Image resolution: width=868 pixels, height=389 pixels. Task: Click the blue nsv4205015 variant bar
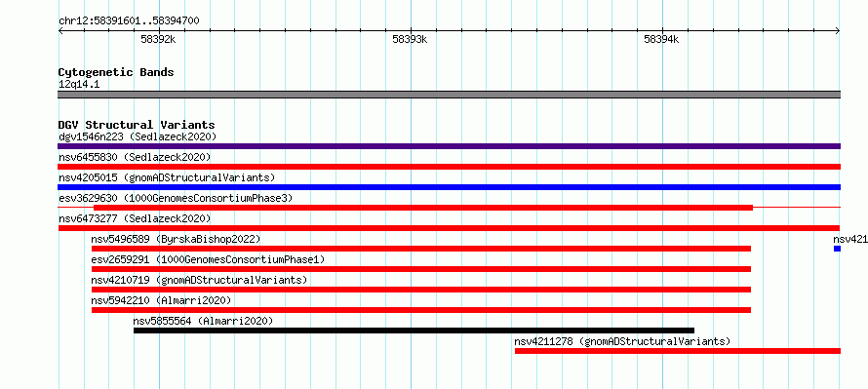(449, 187)
